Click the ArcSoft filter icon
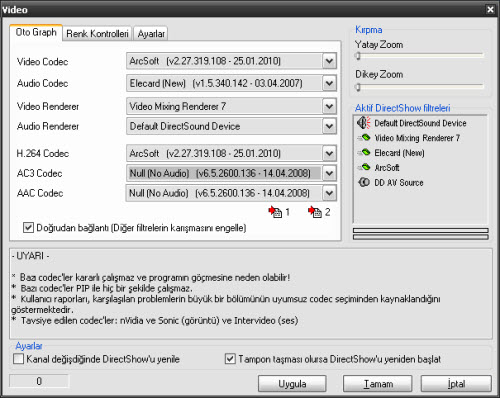Image resolution: width=500 pixels, height=398 pixels. (x=364, y=167)
